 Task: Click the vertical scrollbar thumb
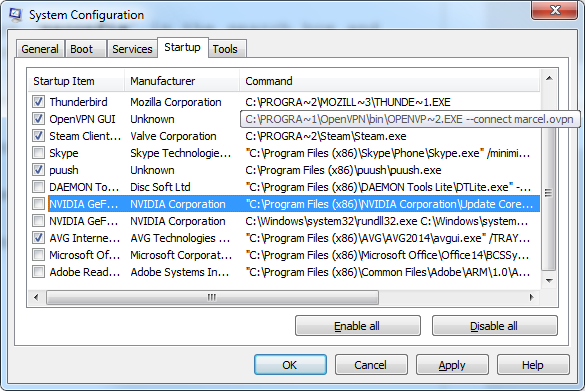[549, 192]
